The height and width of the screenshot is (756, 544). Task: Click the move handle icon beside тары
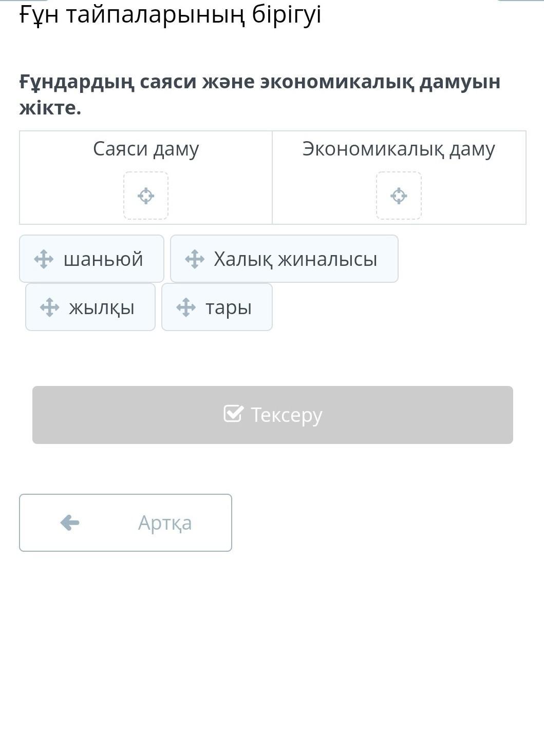click(x=186, y=307)
